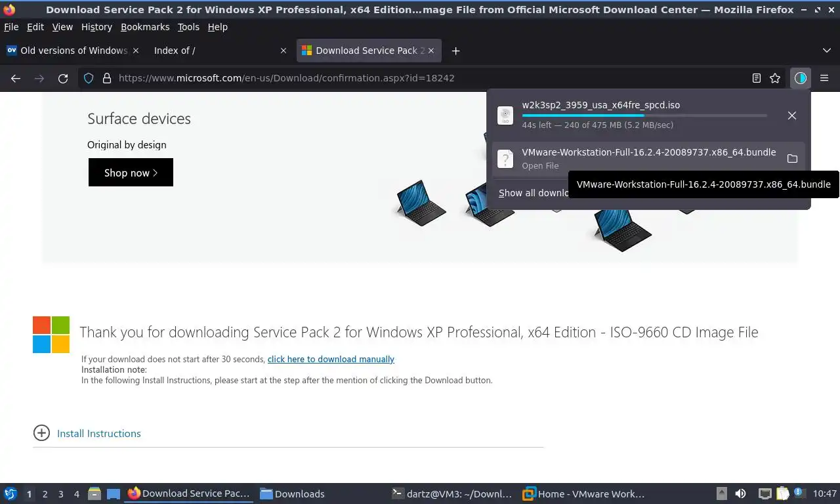Screen dimensions: 840x504
Task: Click the network status tray icon
Action: (x=765, y=493)
